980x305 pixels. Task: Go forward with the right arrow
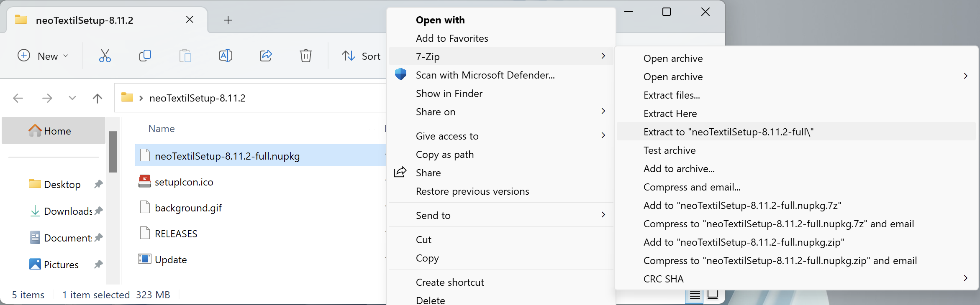point(47,98)
